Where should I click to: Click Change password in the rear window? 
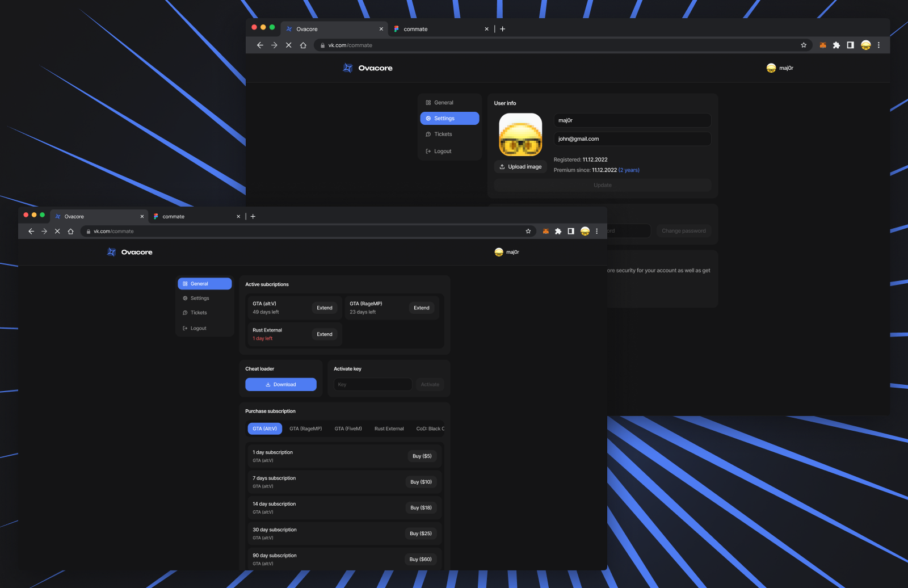pos(684,231)
